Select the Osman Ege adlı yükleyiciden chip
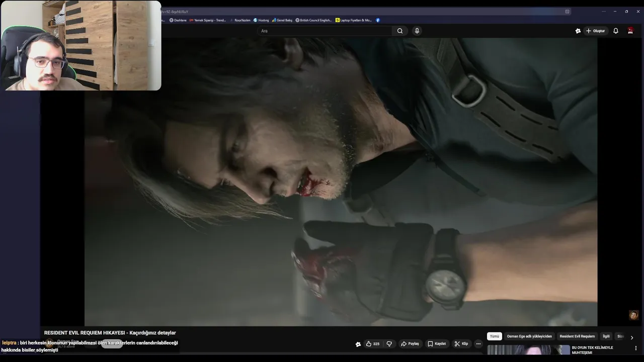This screenshot has width=644, height=362. click(529, 336)
